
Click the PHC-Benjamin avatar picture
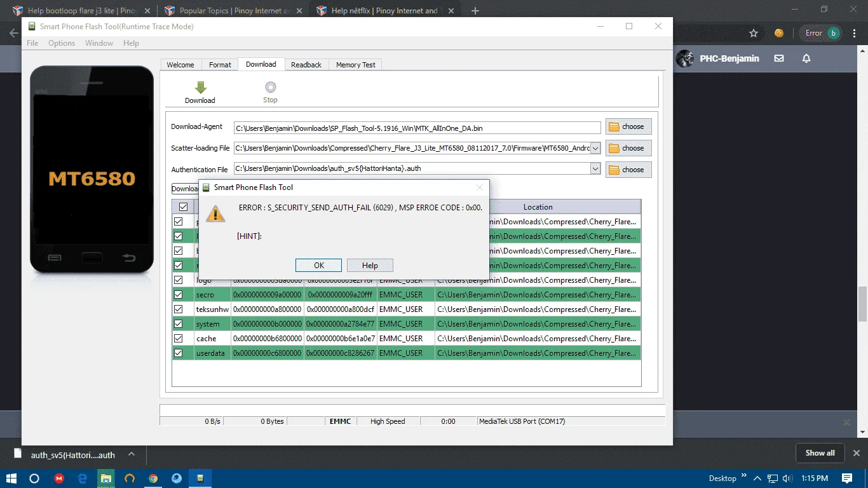click(684, 58)
